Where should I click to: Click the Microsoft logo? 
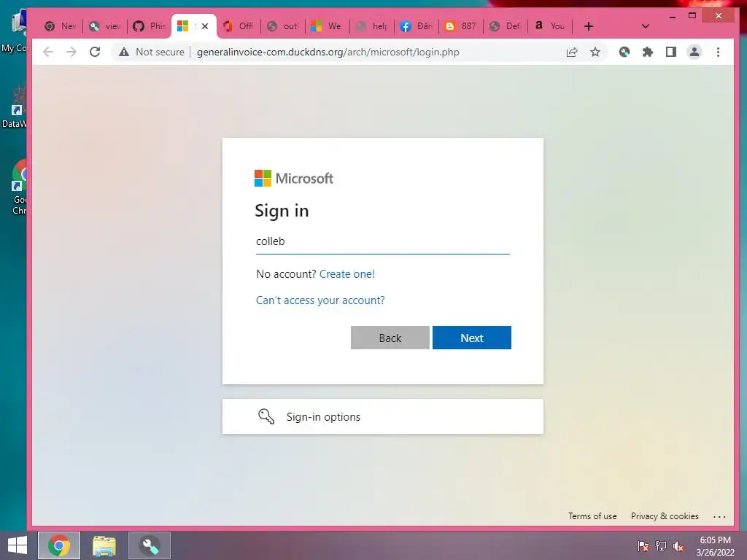[x=294, y=178]
